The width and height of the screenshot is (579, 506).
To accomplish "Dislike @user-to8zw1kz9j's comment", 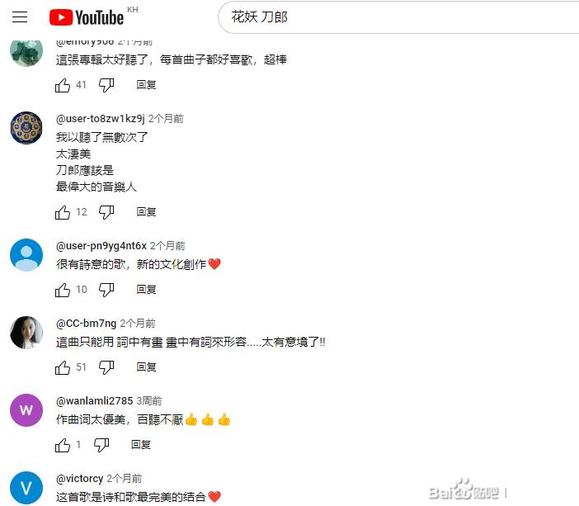I will pyautogui.click(x=106, y=212).
